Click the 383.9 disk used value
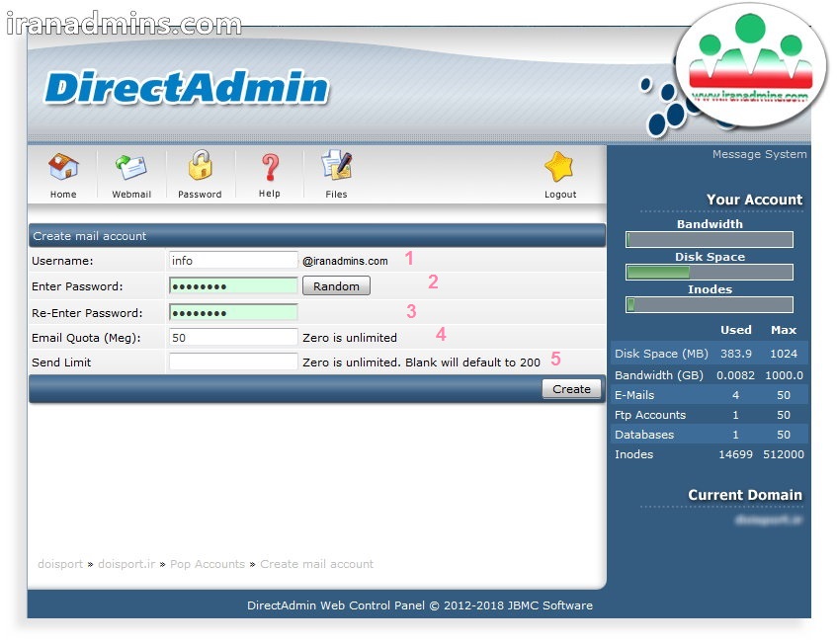The width and height of the screenshot is (837, 644). [x=735, y=354]
